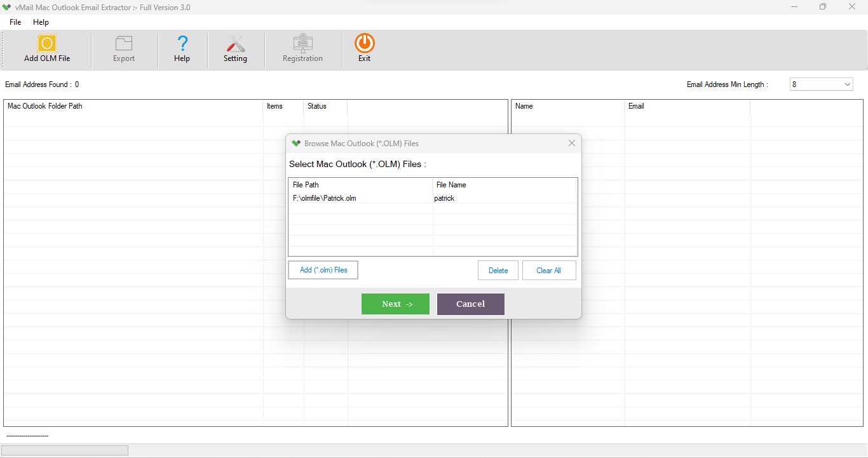The height and width of the screenshot is (458, 868).
Task: Minimize the vMail application window
Action: [794, 7]
